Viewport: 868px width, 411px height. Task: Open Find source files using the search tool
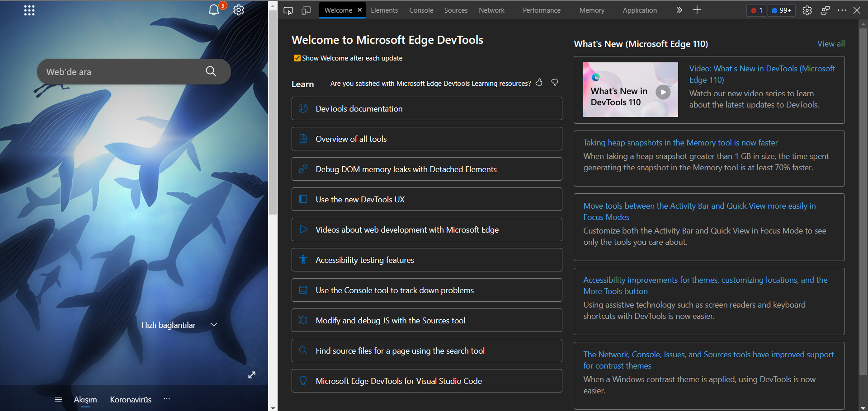coord(427,350)
